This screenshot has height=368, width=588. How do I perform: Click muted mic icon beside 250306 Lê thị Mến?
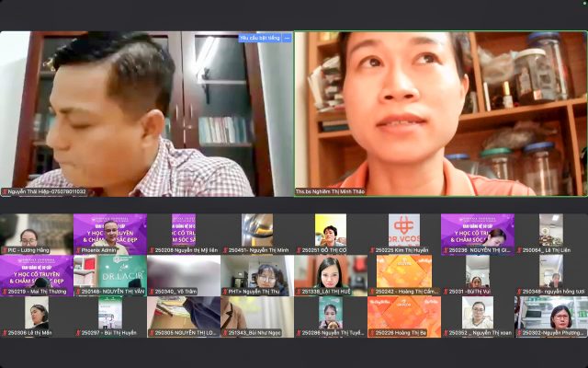point(5,333)
